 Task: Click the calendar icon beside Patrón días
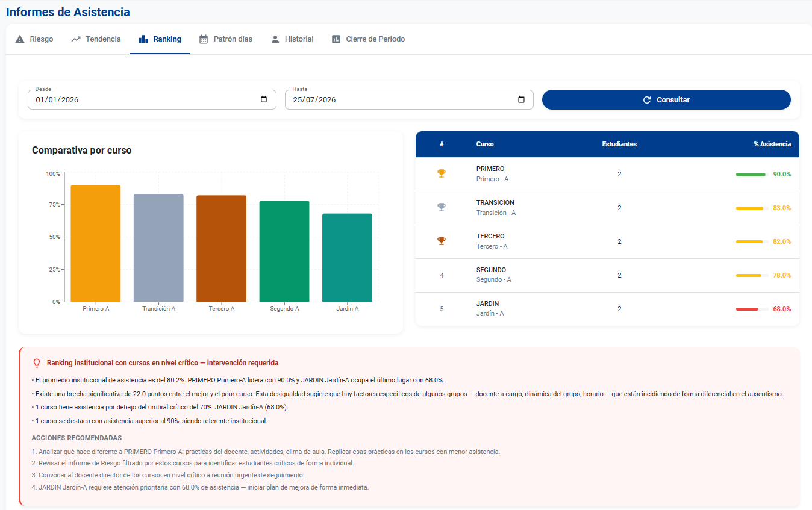tap(204, 39)
